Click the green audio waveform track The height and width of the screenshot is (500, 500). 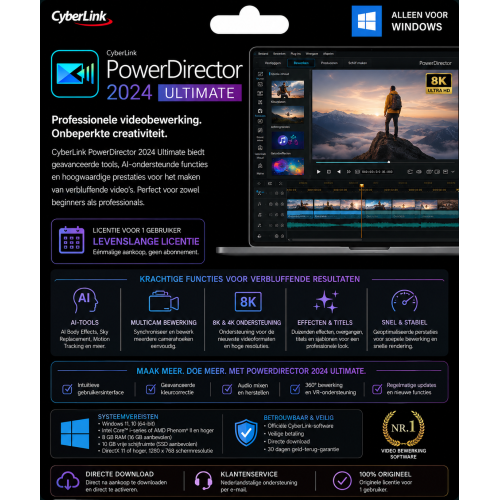373,225
